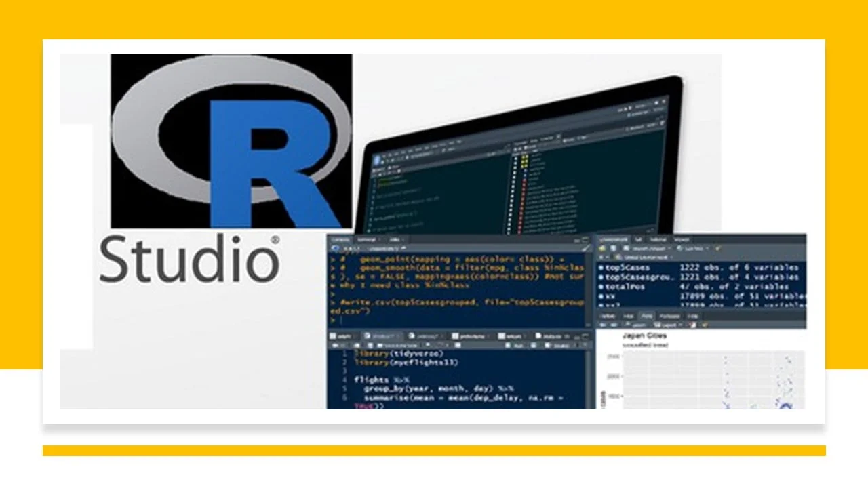This screenshot has height=488, width=868.
Task: Click the totalPos observations value text
Action: (734, 287)
